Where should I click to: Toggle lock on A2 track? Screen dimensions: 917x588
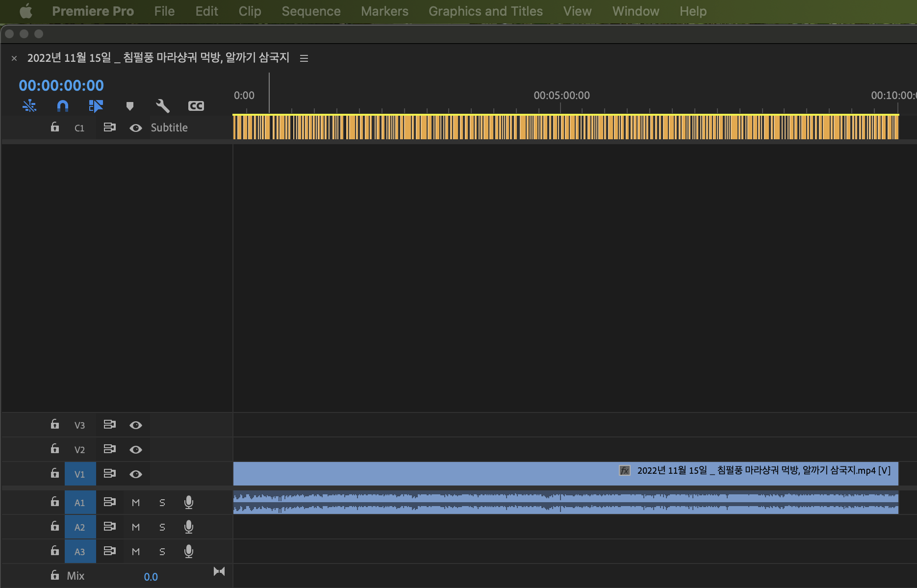pos(55,526)
